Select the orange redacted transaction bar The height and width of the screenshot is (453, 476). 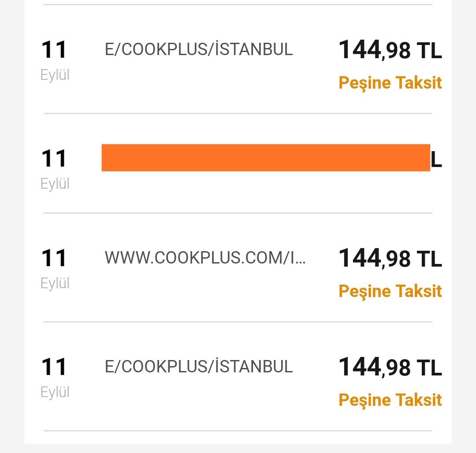(266, 158)
